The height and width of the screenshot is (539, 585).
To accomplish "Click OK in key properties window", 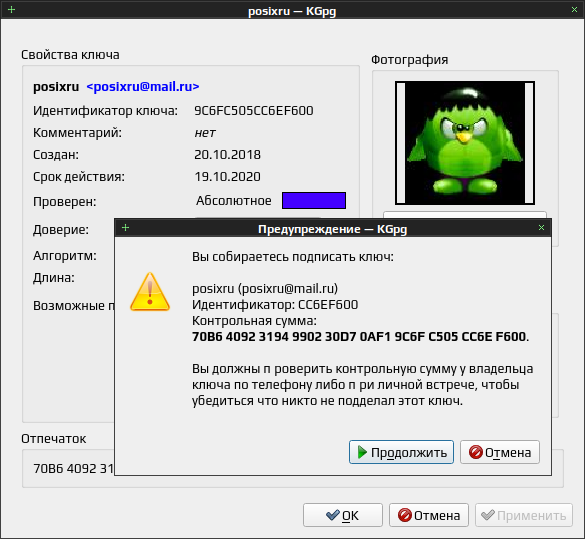I will [x=343, y=515].
